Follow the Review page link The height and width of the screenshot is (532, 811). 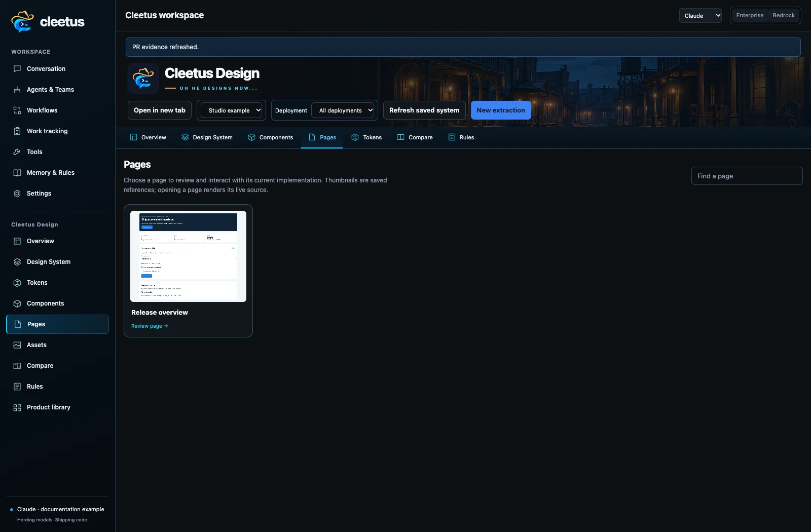150,326
